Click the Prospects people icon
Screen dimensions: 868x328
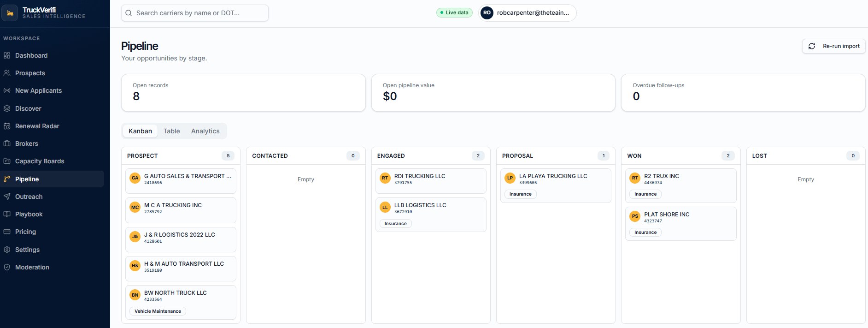click(7, 73)
